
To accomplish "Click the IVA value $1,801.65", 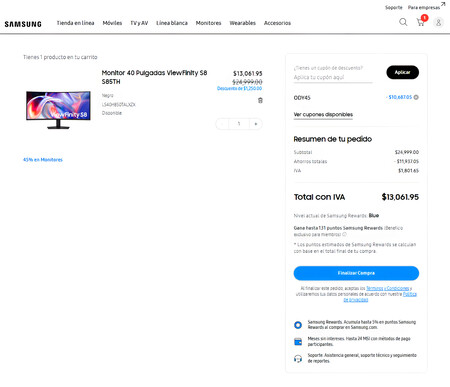I will (408, 171).
